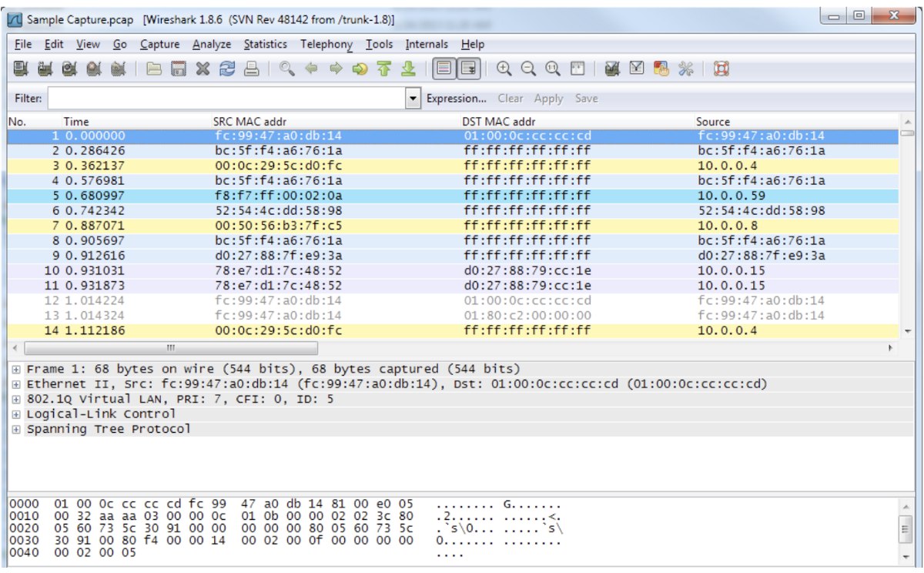Select packet 10 at time 0.931031
The image size is (924, 573).
[x=453, y=270]
